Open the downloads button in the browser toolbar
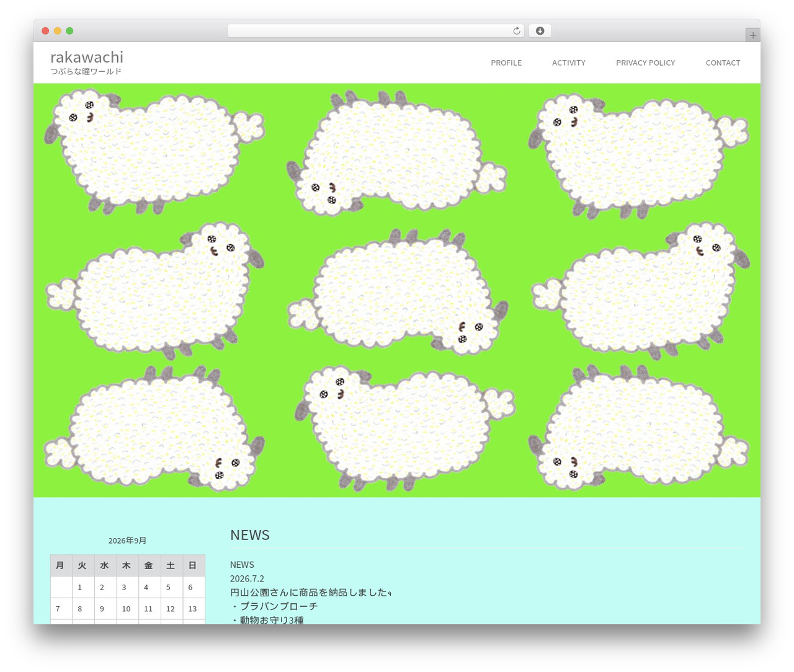Image resolution: width=794 pixels, height=672 pixels. (540, 31)
